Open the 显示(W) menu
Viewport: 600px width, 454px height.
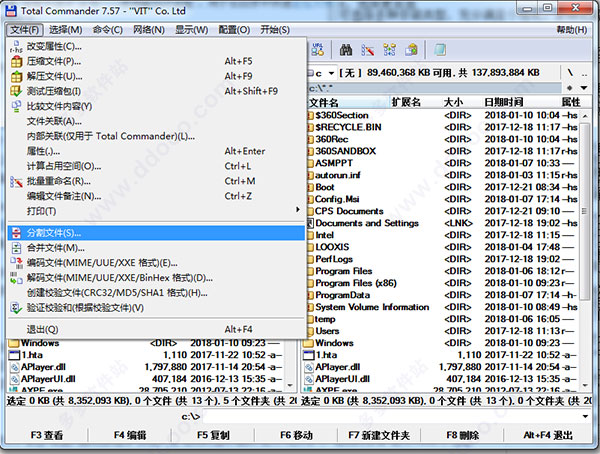point(192,29)
